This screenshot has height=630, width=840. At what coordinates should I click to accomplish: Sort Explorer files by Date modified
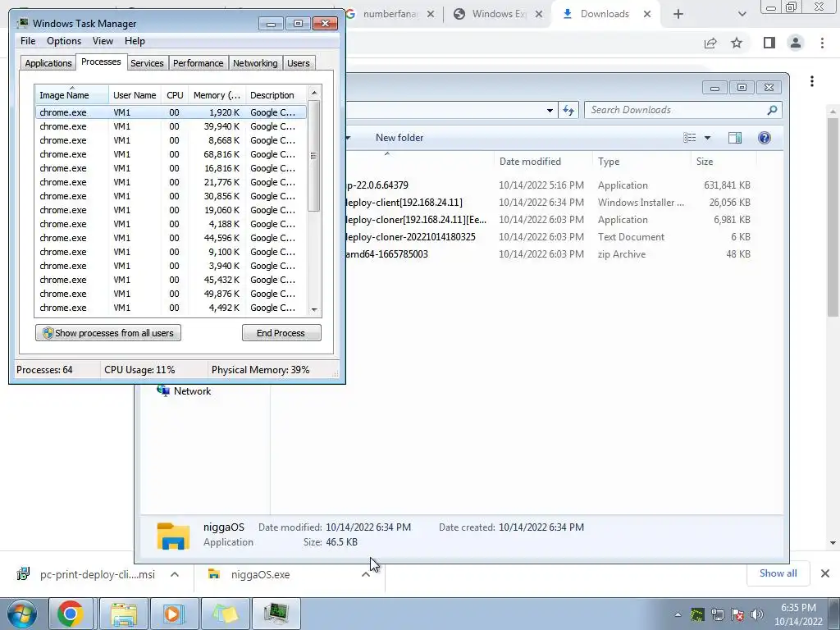(x=543, y=162)
